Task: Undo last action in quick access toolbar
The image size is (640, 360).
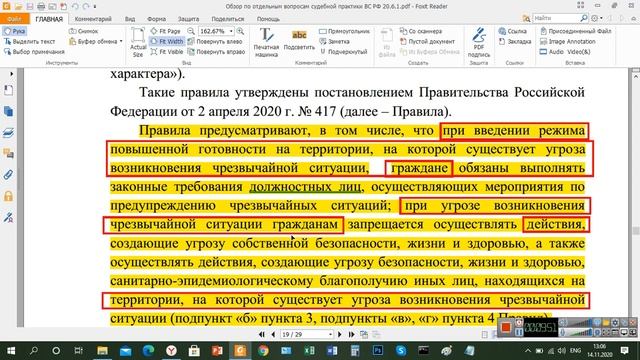Action: click(x=75, y=6)
